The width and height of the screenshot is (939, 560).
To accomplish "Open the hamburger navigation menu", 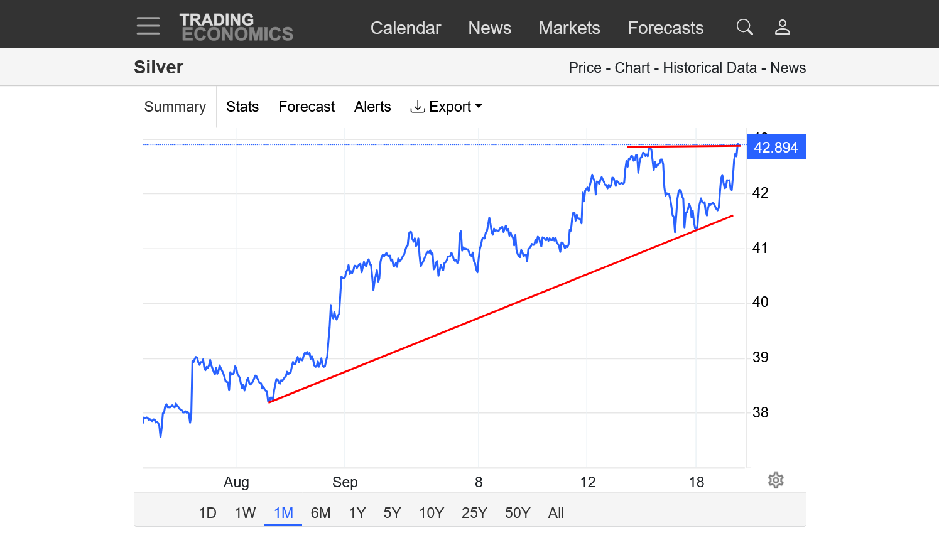I will (x=148, y=26).
